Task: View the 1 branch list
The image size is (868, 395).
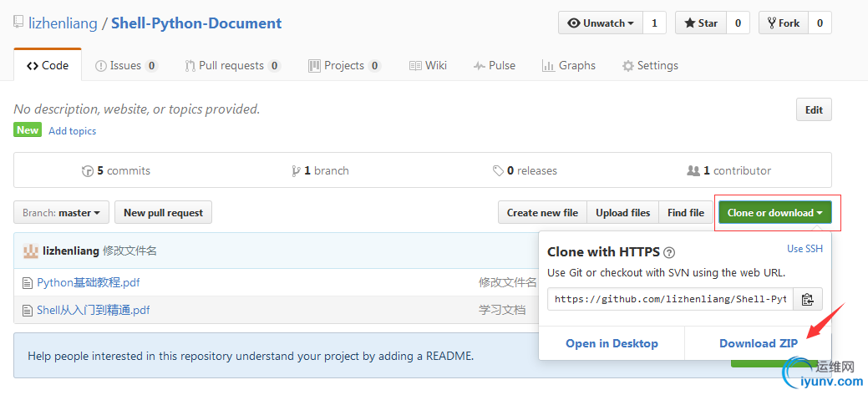Action: pyautogui.click(x=321, y=170)
